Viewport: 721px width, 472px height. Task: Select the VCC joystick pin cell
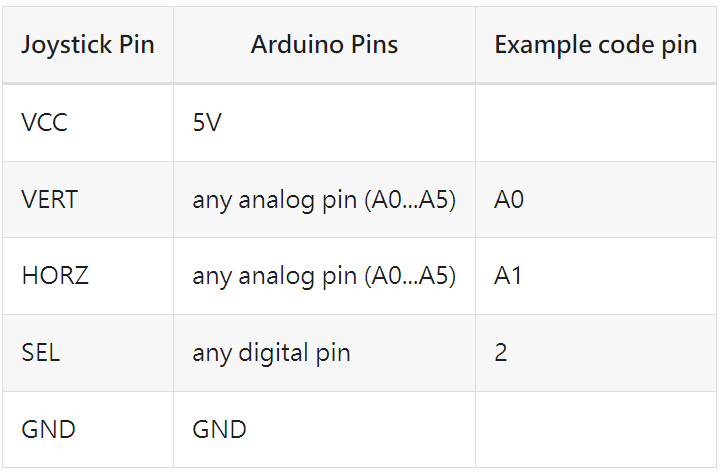pyautogui.click(x=88, y=123)
